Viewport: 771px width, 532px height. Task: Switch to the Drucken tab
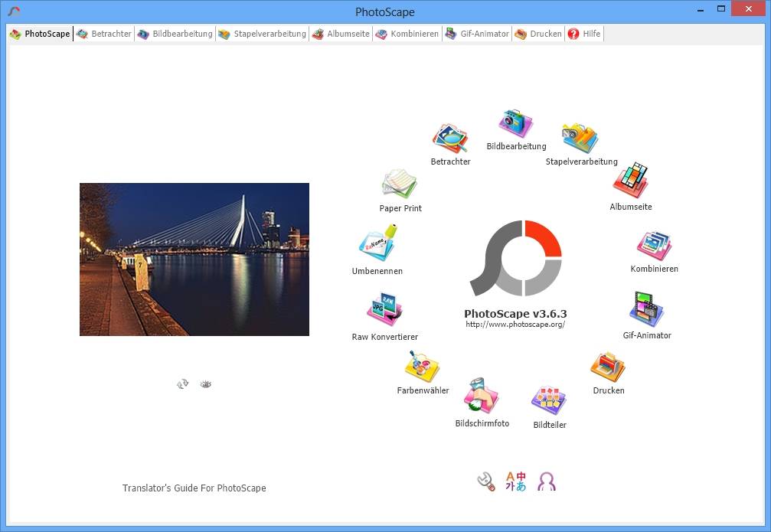click(539, 34)
